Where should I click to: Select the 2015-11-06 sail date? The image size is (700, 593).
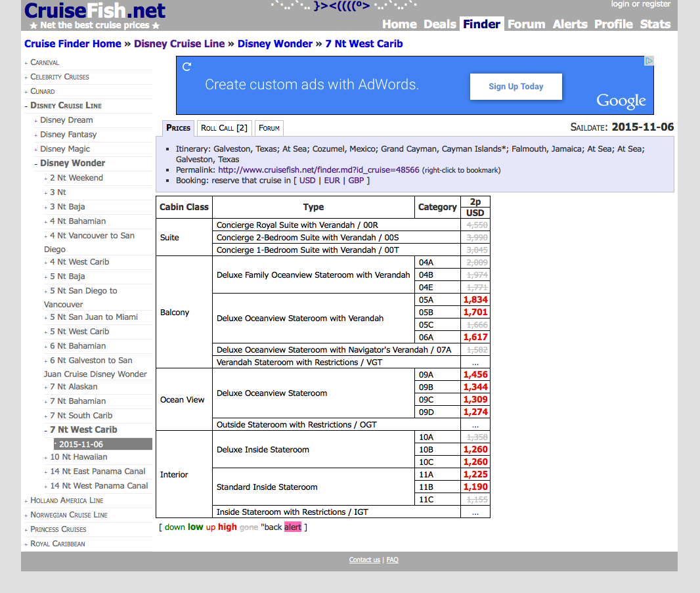(102, 445)
